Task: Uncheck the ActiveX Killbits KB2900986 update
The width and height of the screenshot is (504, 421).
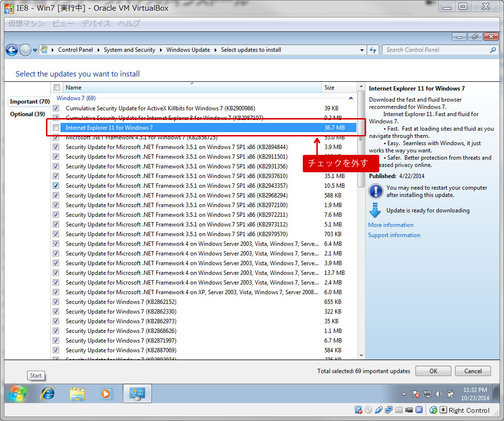Action: pos(56,108)
